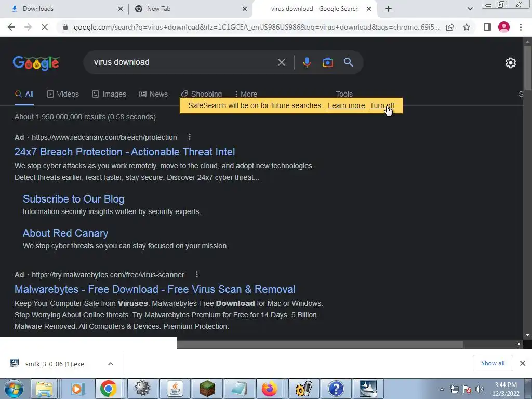Image resolution: width=532 pixels, height=399 pixels.
Task: Click the volume speaker tray icon
Action: (x=480, y=389)
